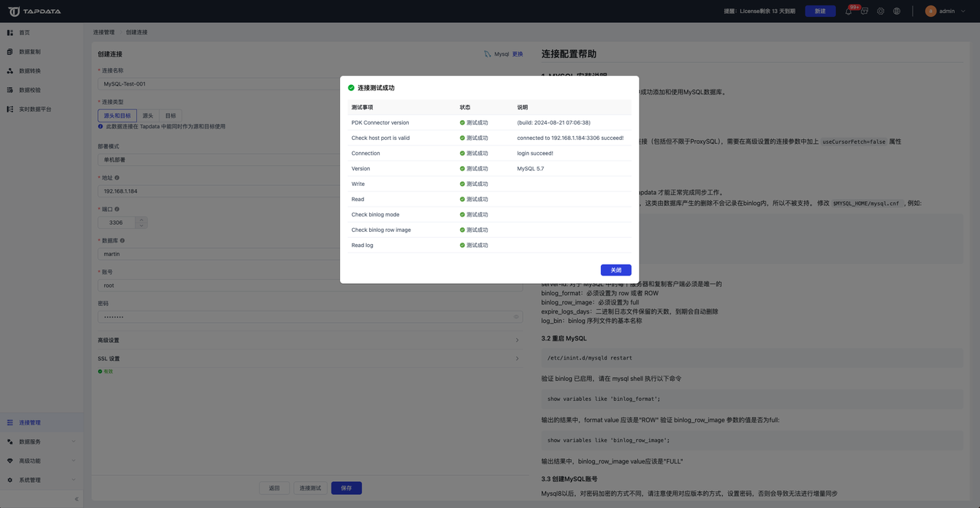The image size is (980, 508).
Task: Open the 部署模式 dropdown showing 单机部署
Action: point(310,160)
